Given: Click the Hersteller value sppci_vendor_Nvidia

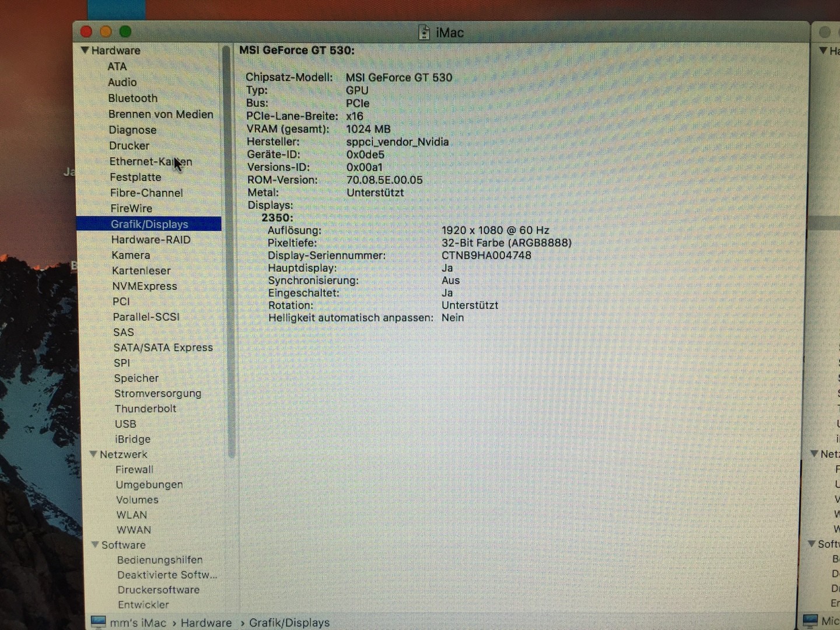Looking at the screenshot, I should [x=397, y=142].
